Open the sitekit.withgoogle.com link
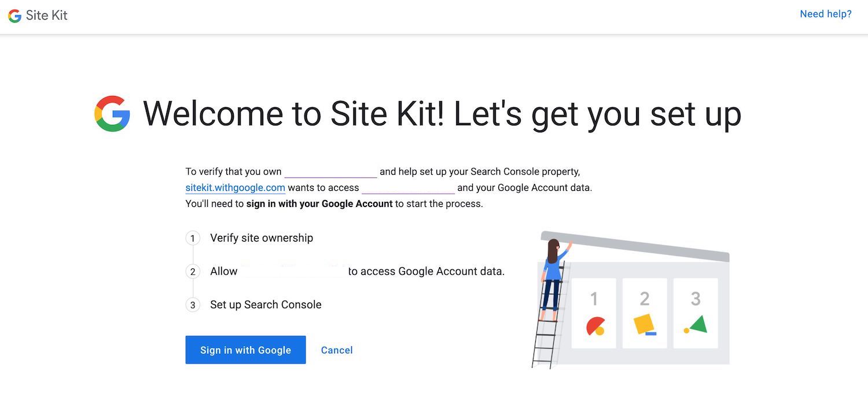868x403 pixels. pos(236,187)
